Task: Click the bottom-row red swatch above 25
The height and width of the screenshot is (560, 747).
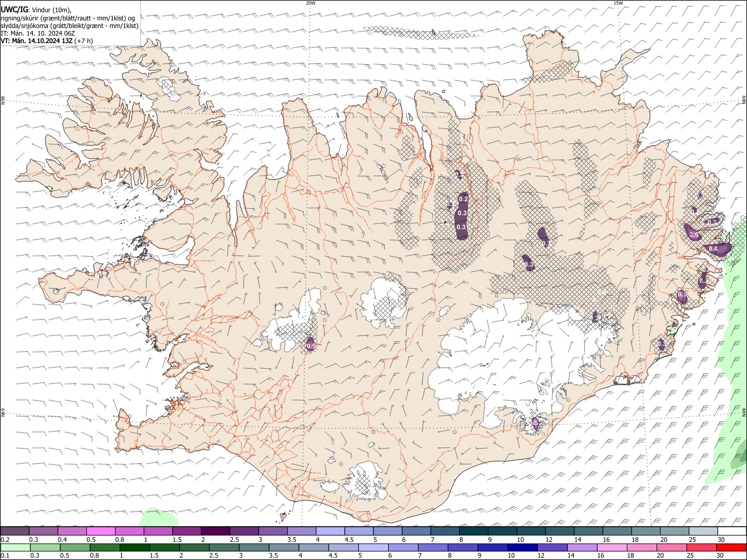Action: pyautogui.click(x=700, y=547)
